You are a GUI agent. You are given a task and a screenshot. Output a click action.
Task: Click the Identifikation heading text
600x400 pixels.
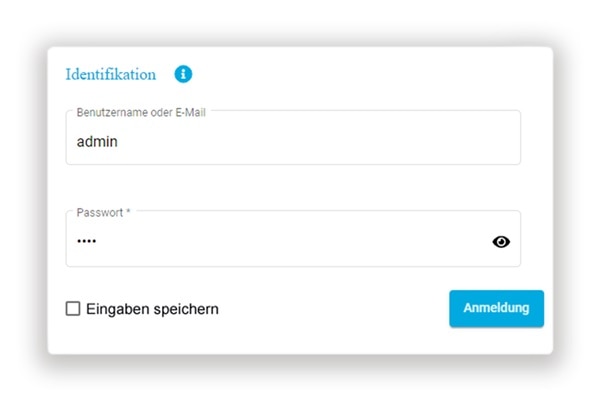point(111,74)
